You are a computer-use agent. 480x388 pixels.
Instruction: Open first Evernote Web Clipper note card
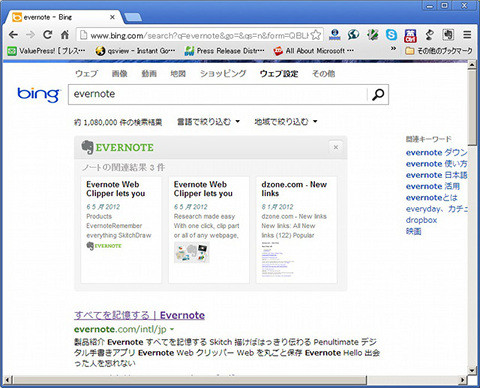(121, 230)
